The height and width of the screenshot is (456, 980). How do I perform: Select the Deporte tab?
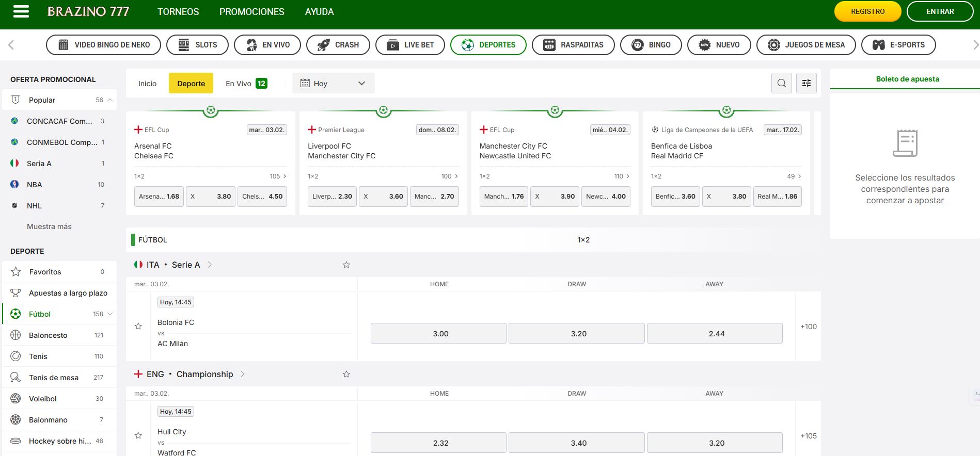(x=191, y=83)
